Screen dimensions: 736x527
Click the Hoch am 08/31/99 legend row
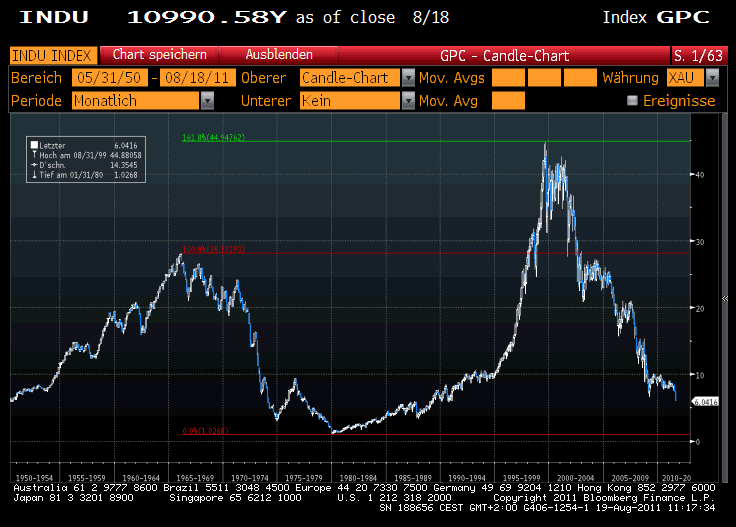[85, 155]
